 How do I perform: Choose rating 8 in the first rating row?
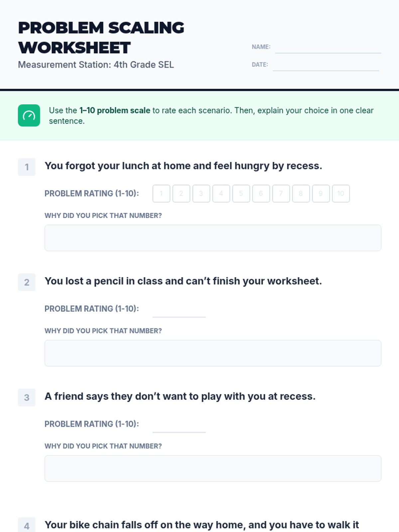click(301, 194)
